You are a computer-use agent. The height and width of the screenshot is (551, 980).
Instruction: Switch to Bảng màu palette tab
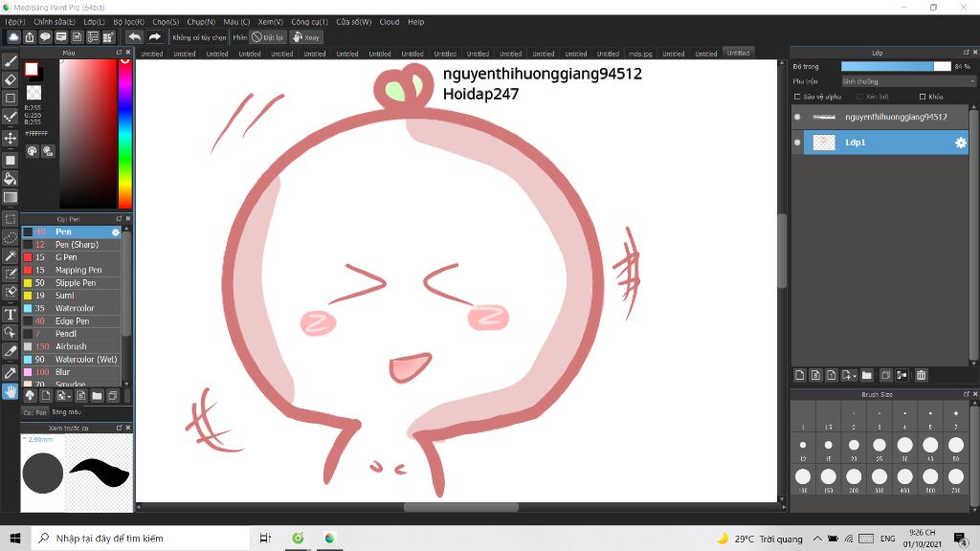click(66, 412)
